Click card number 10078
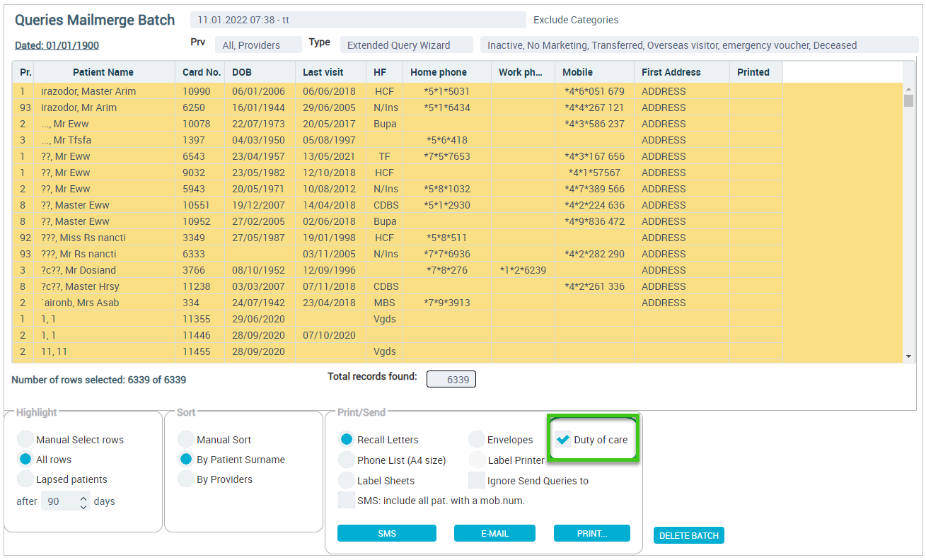Image resolution: width=926 pixels, height=560 pixels. 196,124
